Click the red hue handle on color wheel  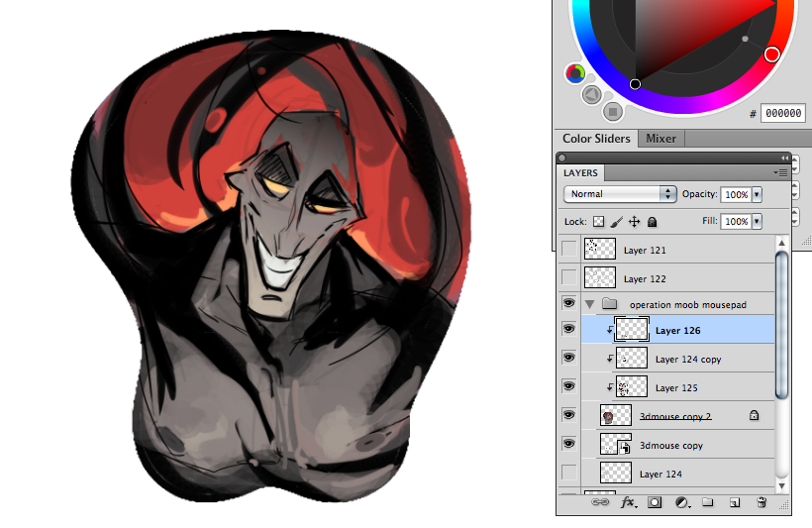coord(772,53)
